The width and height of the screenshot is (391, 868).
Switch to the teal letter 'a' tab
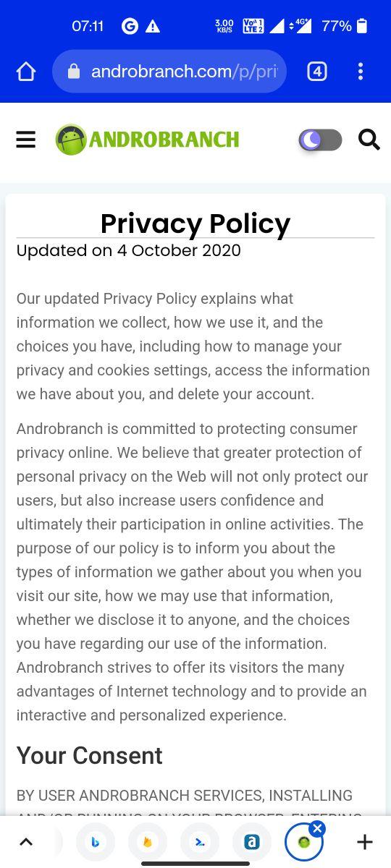252,842
